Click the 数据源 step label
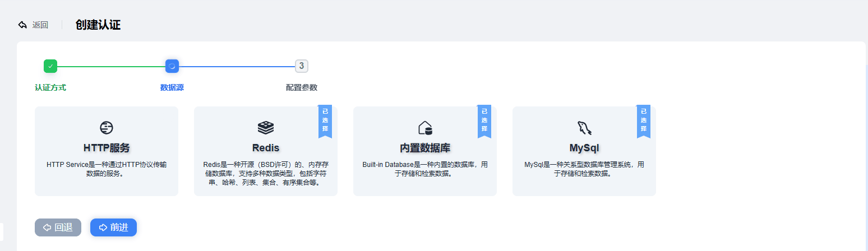The width and height of the screenshot is (868, 251). pos(172,88)
